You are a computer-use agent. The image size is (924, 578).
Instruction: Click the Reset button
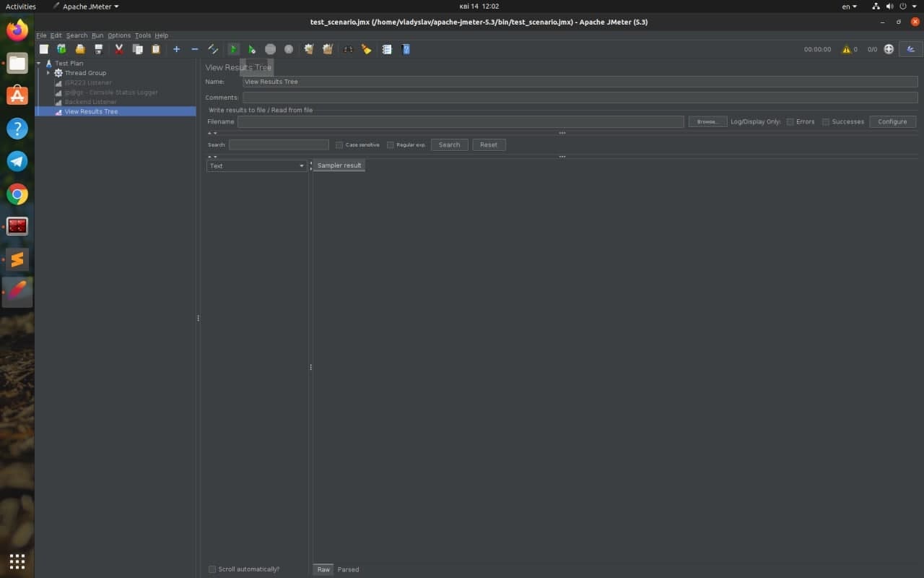click(489, 144)
